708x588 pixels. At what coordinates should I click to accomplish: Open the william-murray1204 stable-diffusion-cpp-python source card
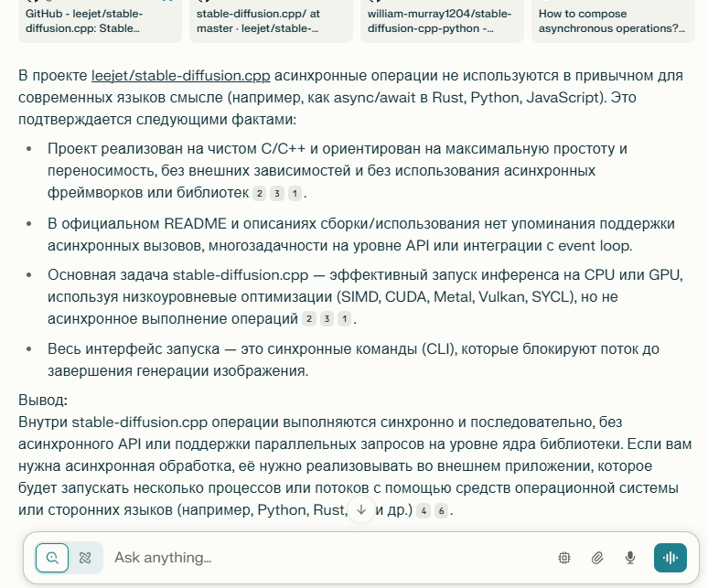click(442, 21)
